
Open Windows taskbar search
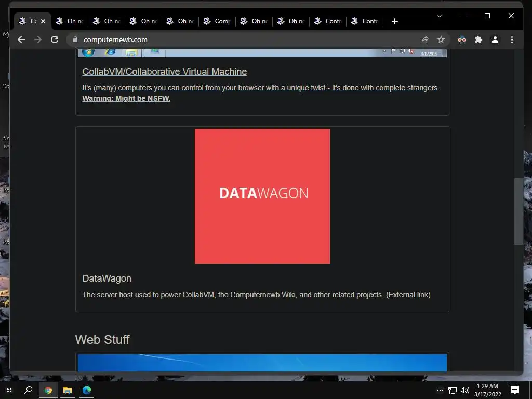(28, 390)
